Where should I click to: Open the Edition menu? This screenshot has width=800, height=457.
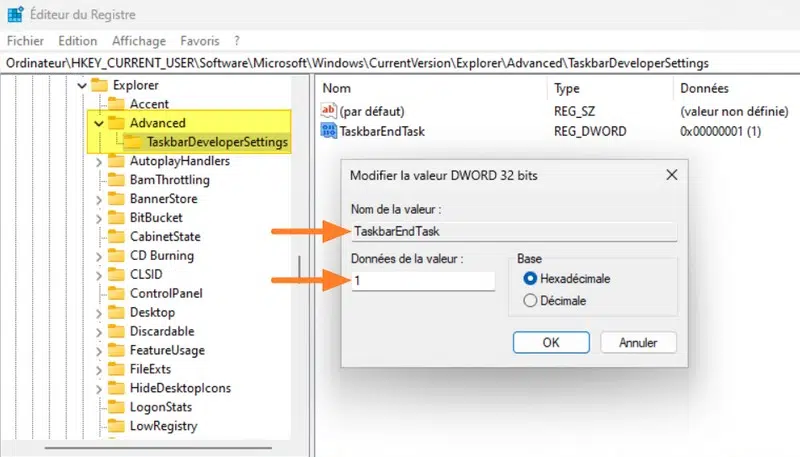pyautogui.click(x=78, y=41)
